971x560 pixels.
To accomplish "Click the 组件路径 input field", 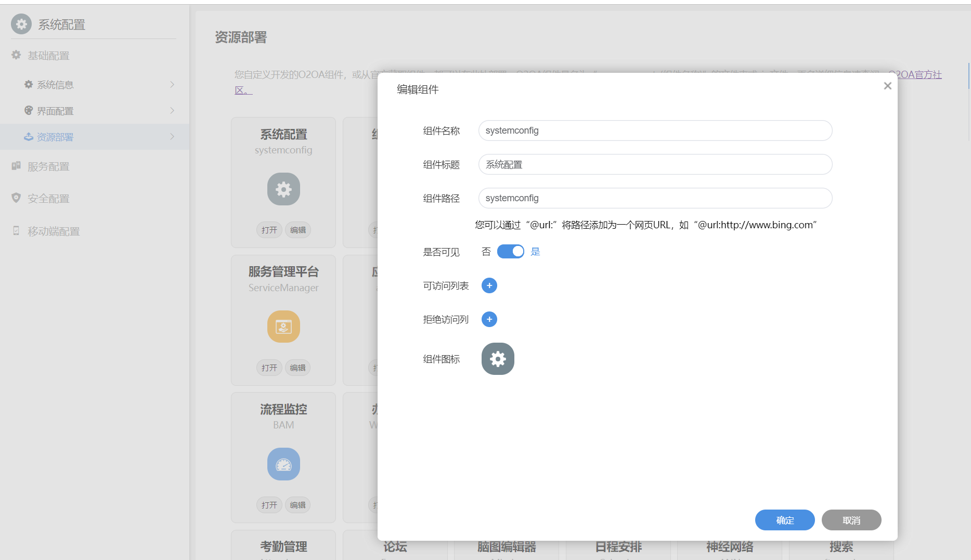I will coord(655,198).
